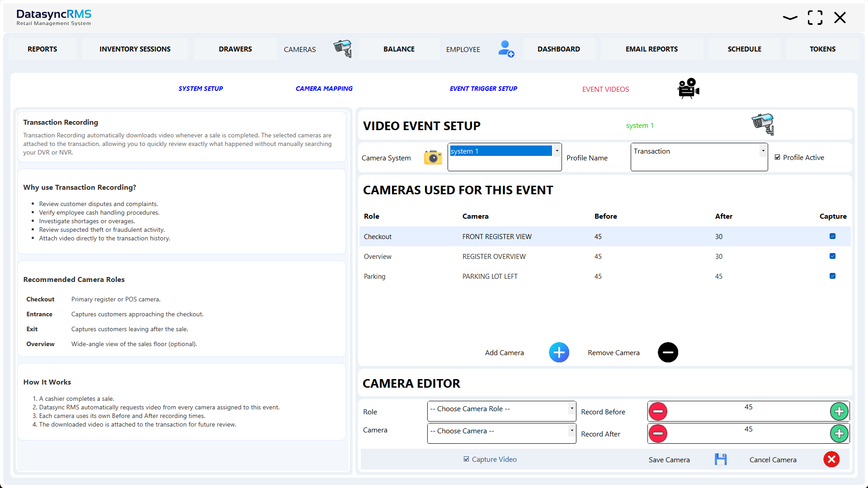Click the Event Videos film camera icon

tap(688, 88)
